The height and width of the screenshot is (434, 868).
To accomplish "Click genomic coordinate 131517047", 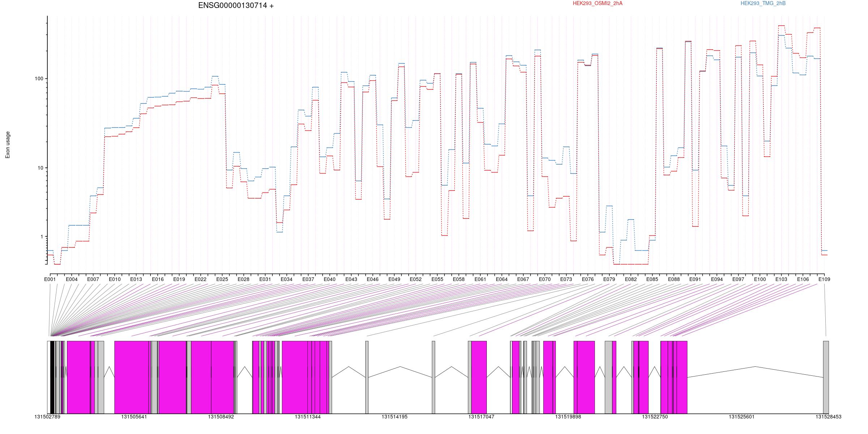I will click(x=481, y=417).
